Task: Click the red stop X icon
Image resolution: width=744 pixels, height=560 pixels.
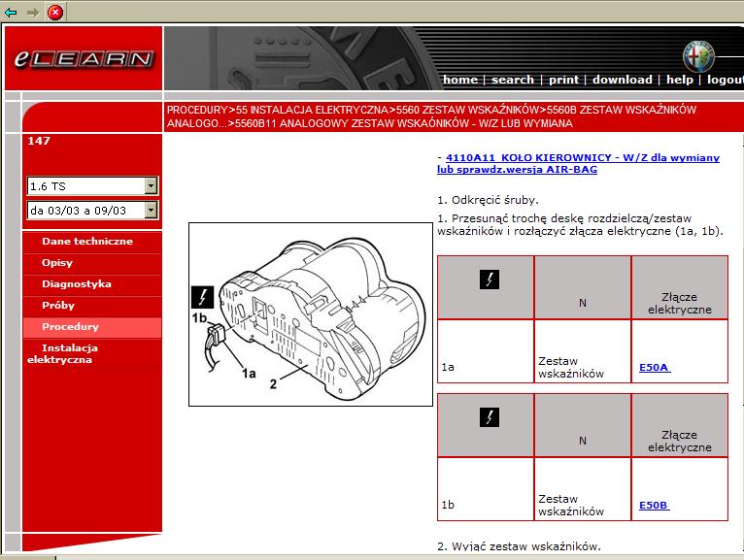Action: (55, 13)
